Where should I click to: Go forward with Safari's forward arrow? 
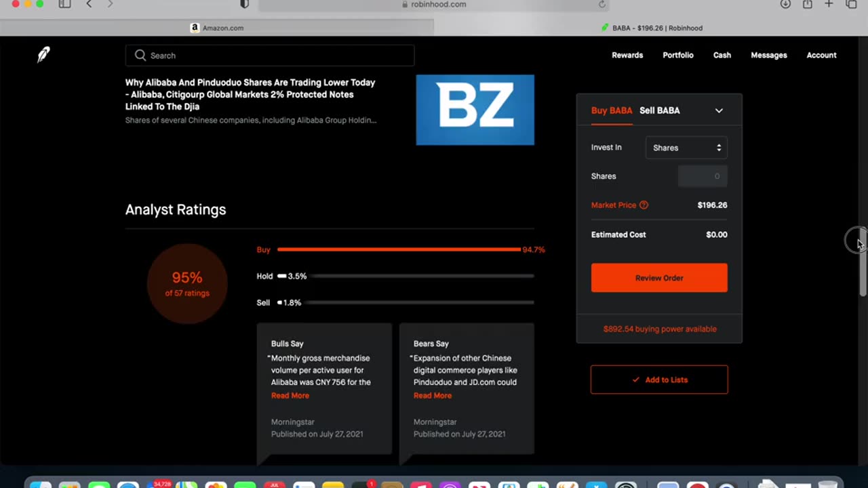coord(111,4)
